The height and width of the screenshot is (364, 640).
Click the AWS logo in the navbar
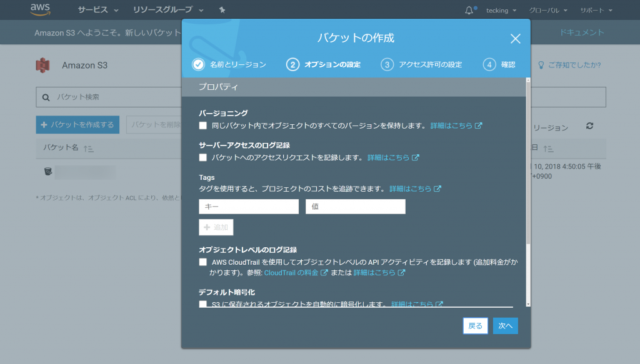41,9
